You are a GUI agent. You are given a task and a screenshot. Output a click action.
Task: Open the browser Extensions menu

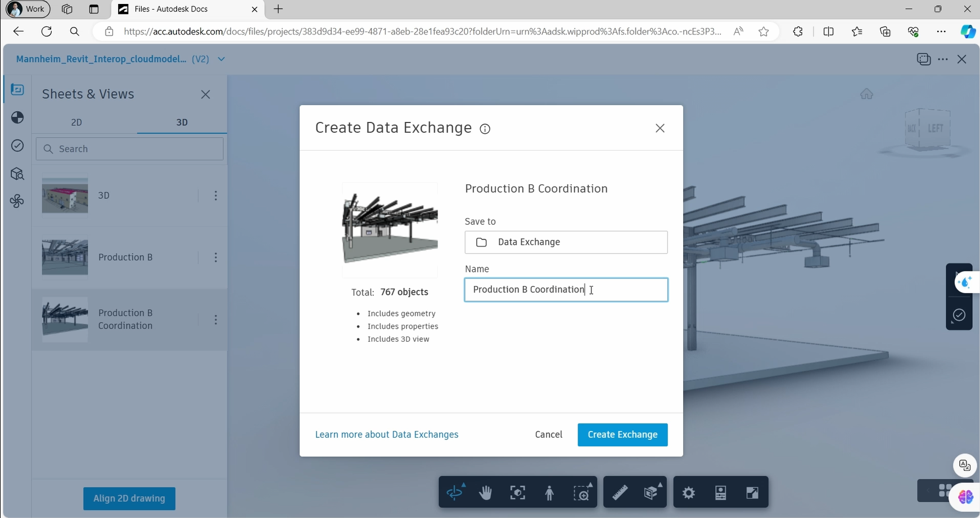(x=798, y=31)
